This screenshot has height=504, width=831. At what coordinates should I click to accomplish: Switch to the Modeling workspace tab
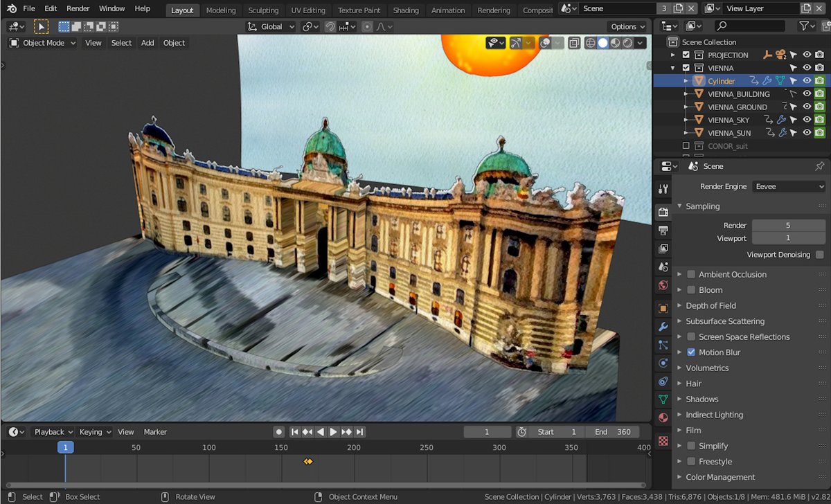click(221, 10)
